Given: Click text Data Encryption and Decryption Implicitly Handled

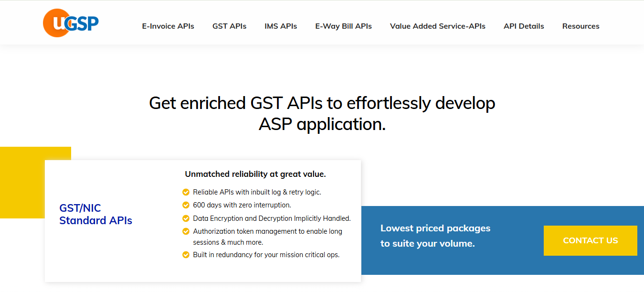Looking at the screenshot, I should [x=272, y=218].
